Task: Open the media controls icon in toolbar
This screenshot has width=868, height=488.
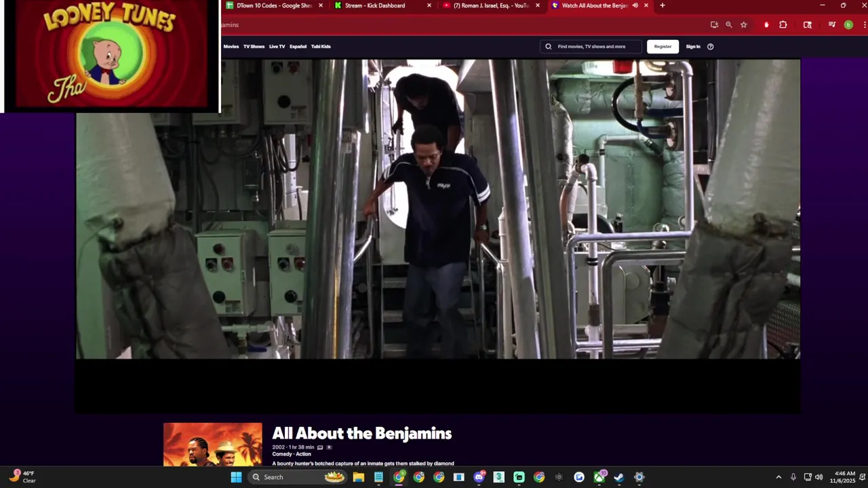Action: 832,25
